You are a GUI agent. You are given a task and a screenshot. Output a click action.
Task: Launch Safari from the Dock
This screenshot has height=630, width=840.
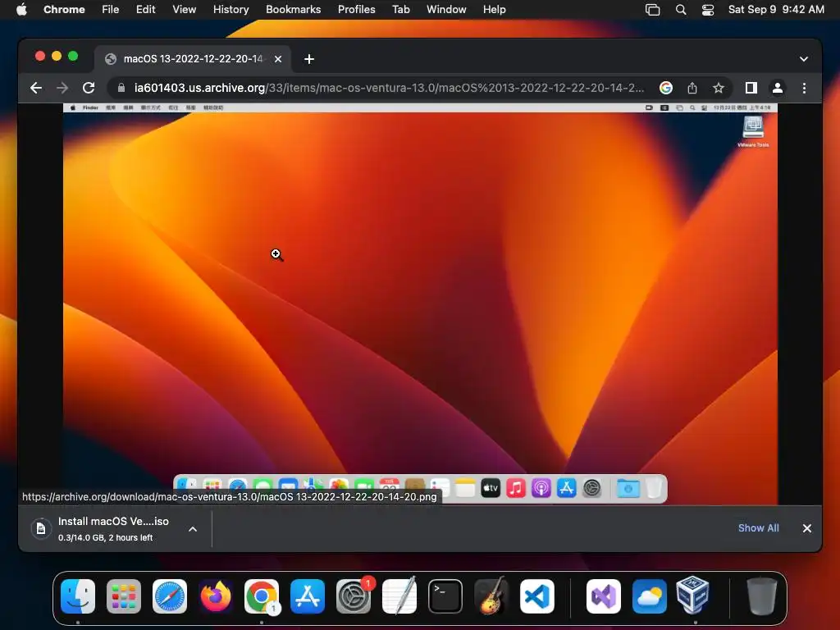(170, 596)
